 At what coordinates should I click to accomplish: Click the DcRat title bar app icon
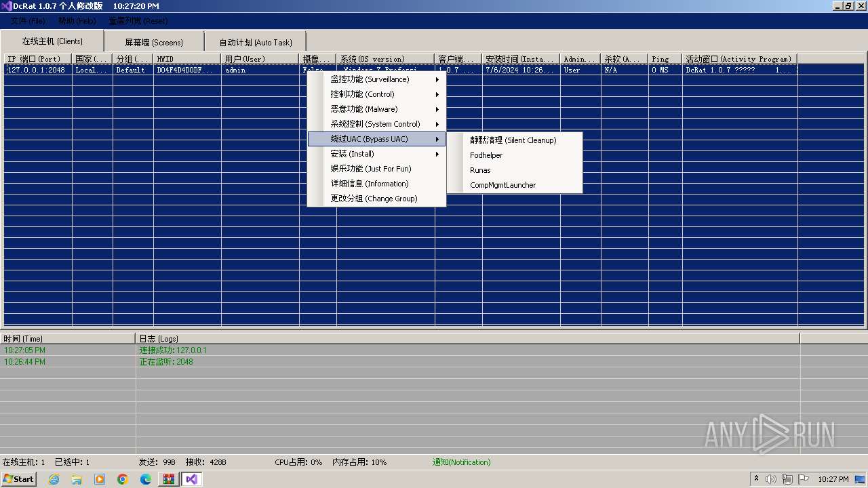pos(7,6)
